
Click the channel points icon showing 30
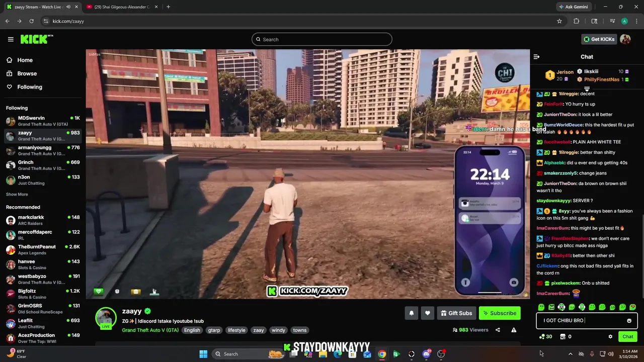(x=545, y=337)
